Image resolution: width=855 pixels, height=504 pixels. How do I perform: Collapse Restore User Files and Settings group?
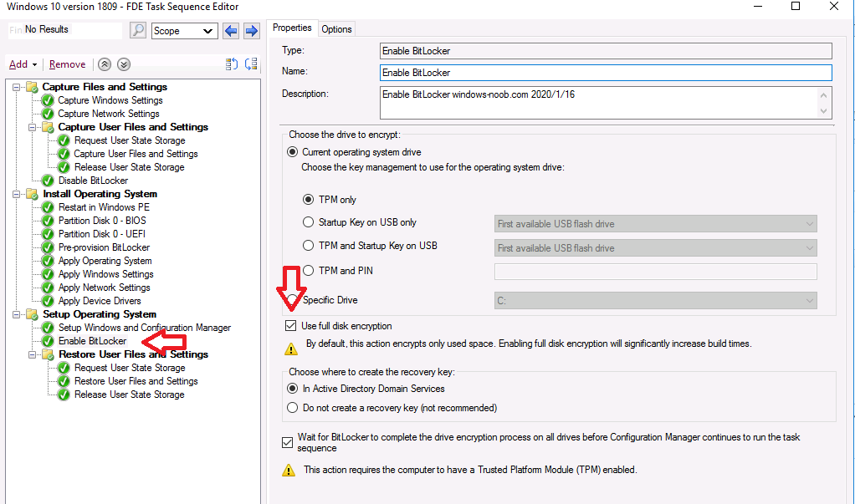(x=32, y=354)
